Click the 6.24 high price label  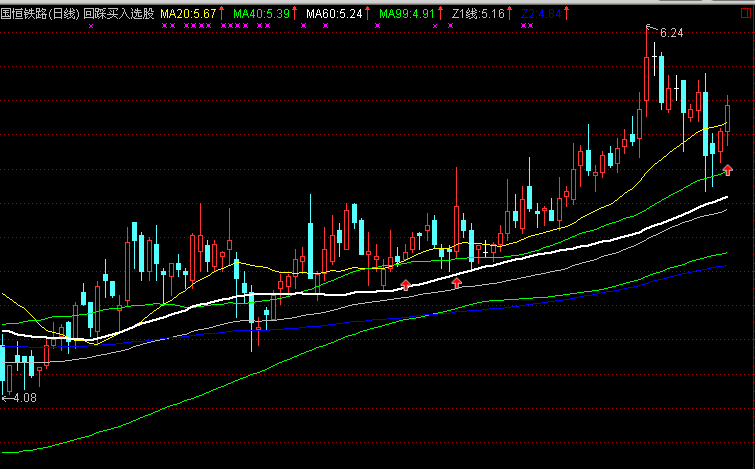tap(672, 33)
